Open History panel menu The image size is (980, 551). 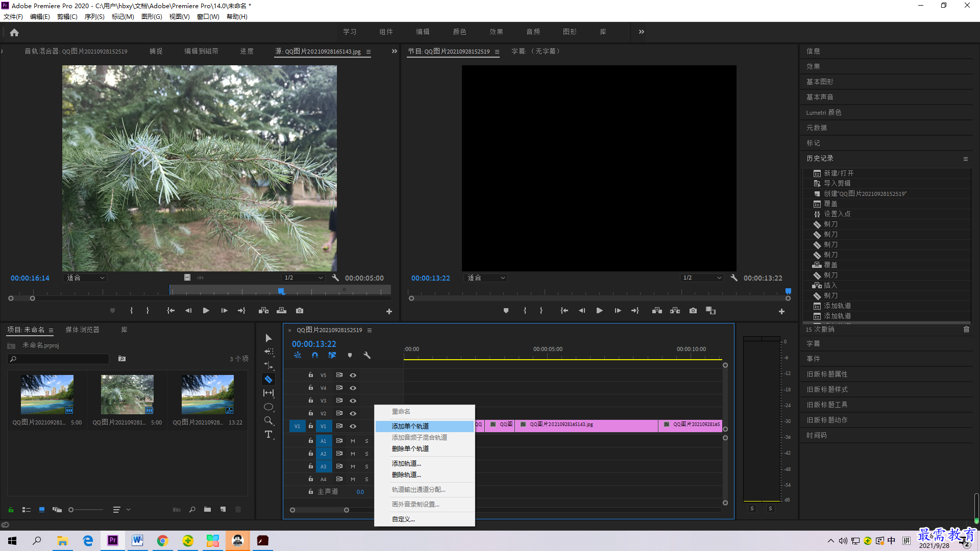tap(966, 159)
